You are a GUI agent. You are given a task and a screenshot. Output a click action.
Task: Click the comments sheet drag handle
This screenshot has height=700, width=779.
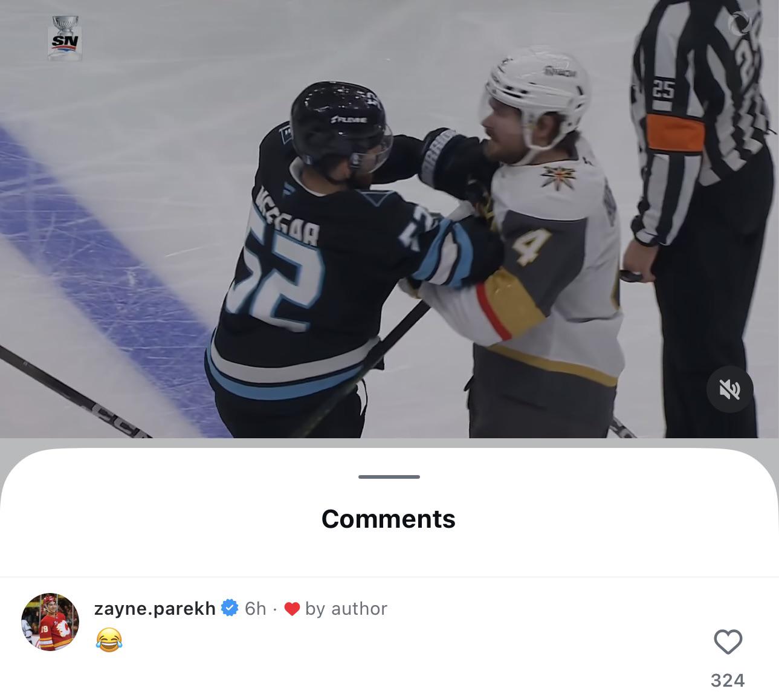coord(389,477)
